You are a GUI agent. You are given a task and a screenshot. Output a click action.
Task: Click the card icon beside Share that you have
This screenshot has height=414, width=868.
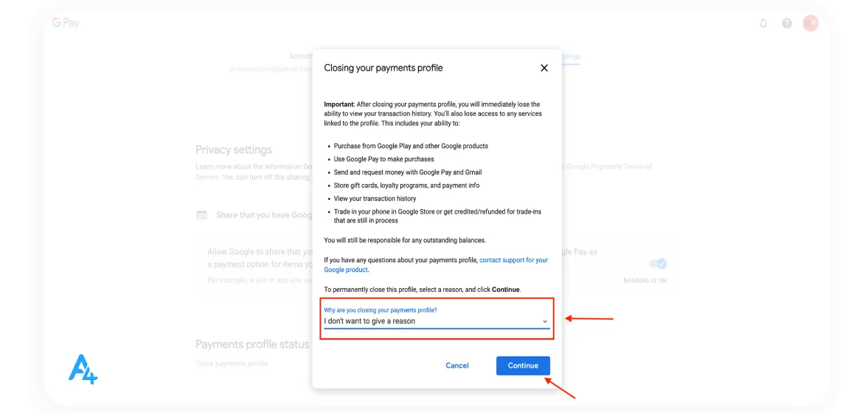pos(201,215)
